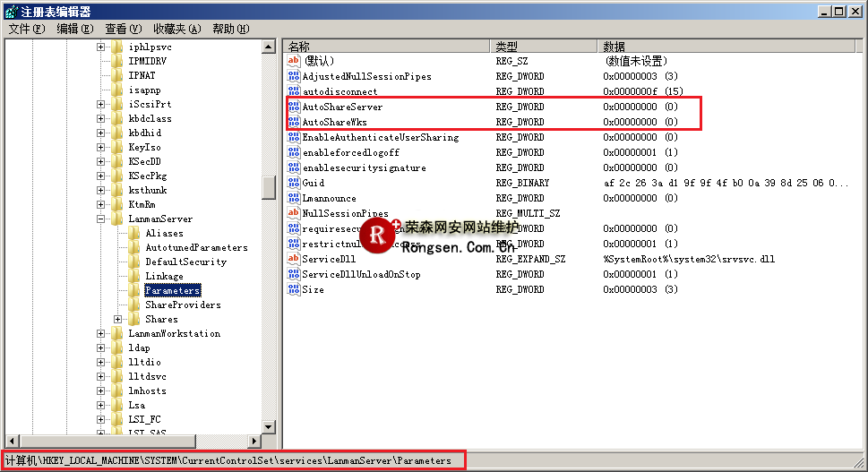The image size is (868, 472).
Task: Open the 收藏夹(A) menu
Action: coord(176,29)
